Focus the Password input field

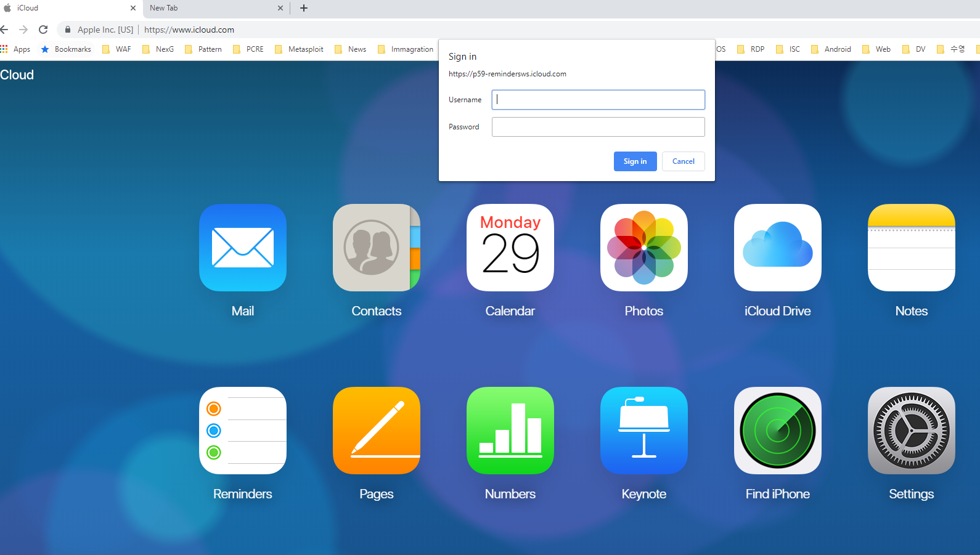598,127
